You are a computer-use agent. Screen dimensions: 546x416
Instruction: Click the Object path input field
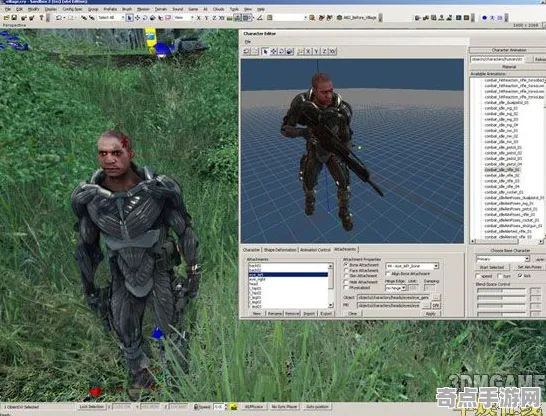pos(394,298)
